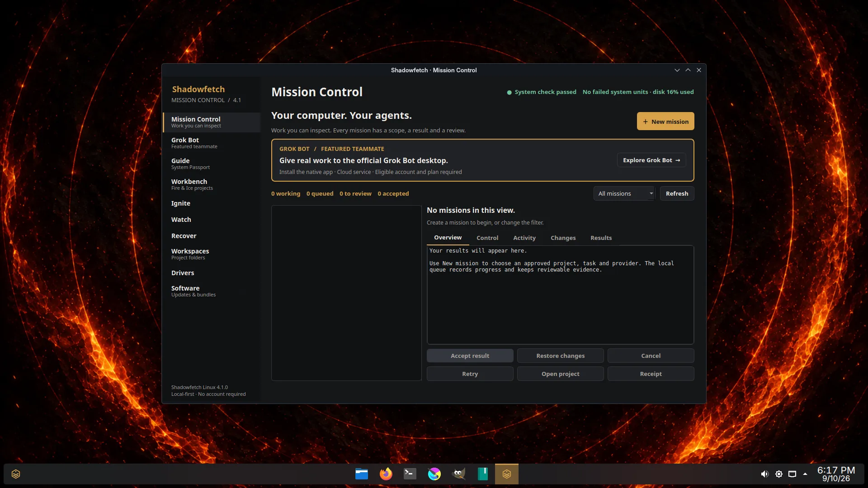
Task: Open the Recover sidebar section
Action: pos(212,236)
